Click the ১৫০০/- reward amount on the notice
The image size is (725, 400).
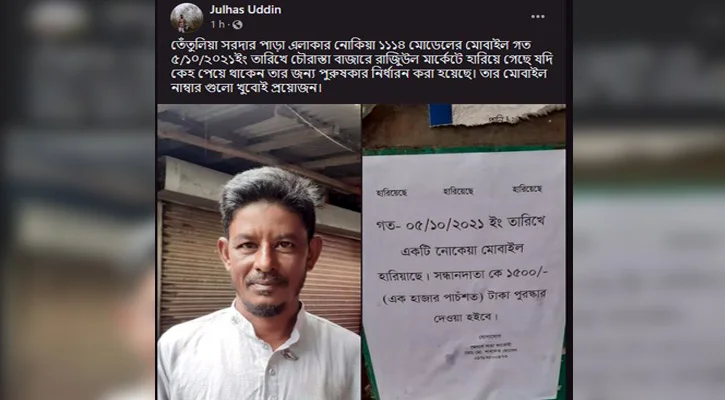coord(527,273)
